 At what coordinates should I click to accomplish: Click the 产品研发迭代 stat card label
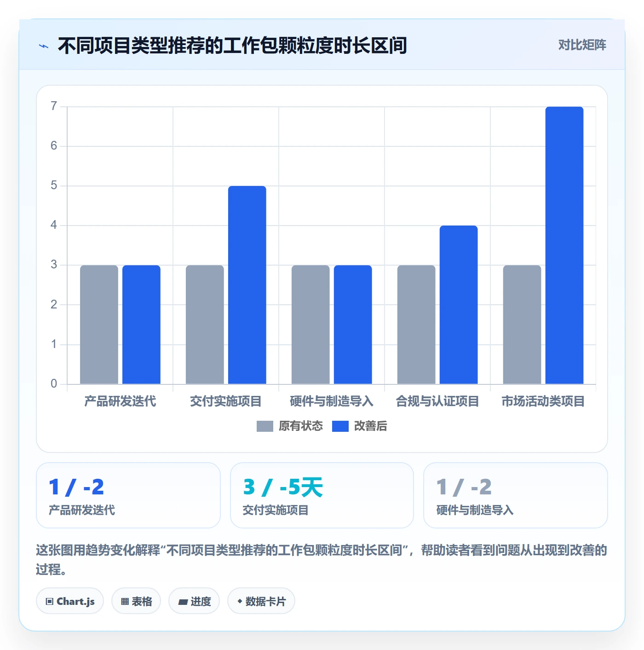point(82,510)
